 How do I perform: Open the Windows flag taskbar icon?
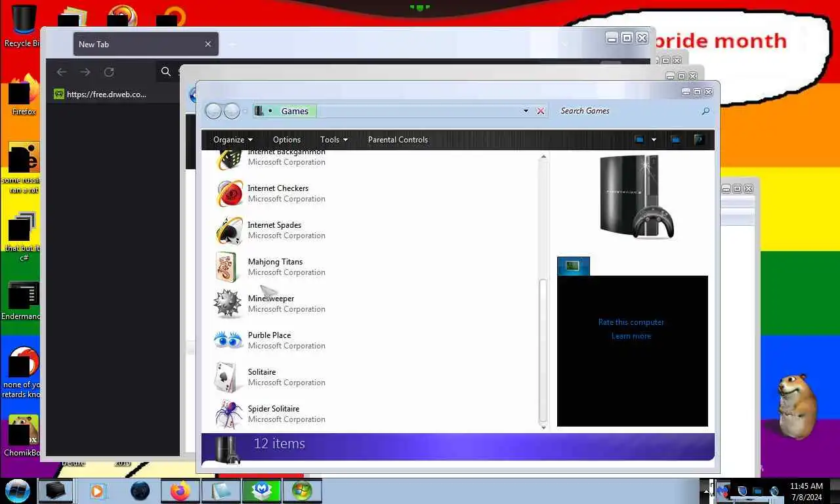pos(302,491)
